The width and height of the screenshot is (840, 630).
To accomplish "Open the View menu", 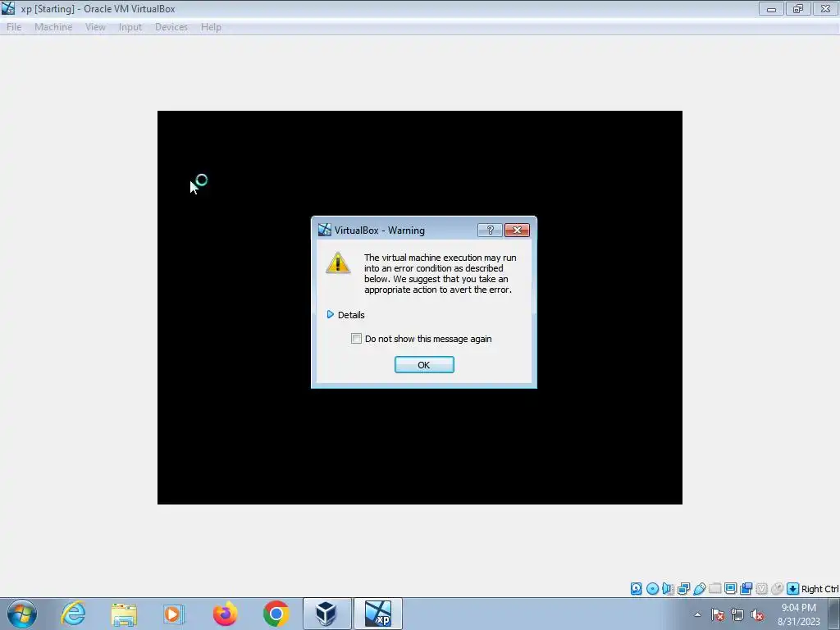I will 95,27.
